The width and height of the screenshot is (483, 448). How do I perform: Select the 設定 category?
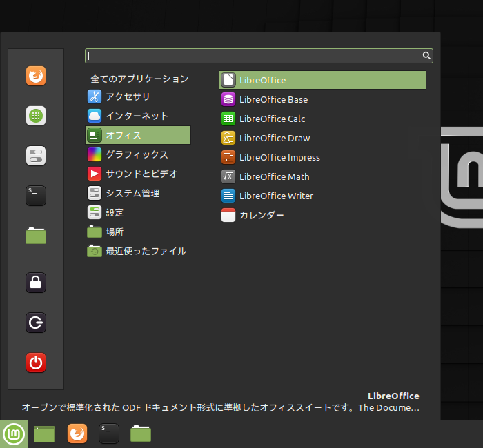coord(138,212)
